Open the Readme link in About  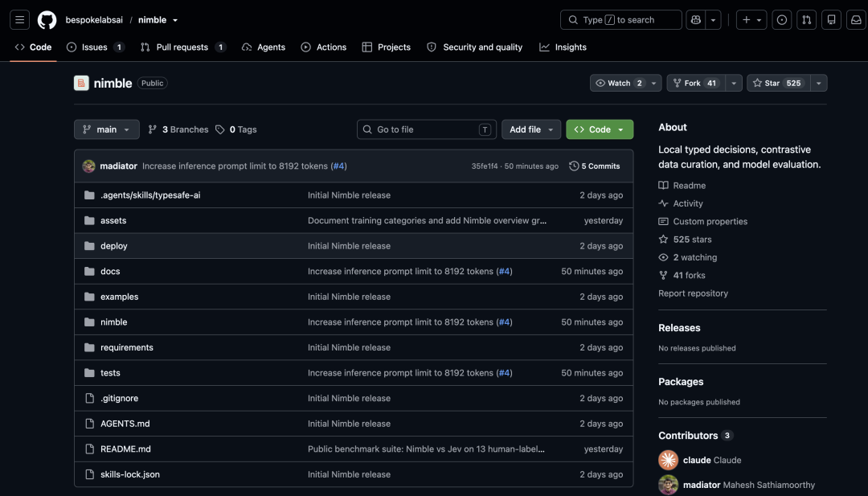(682, 186)
